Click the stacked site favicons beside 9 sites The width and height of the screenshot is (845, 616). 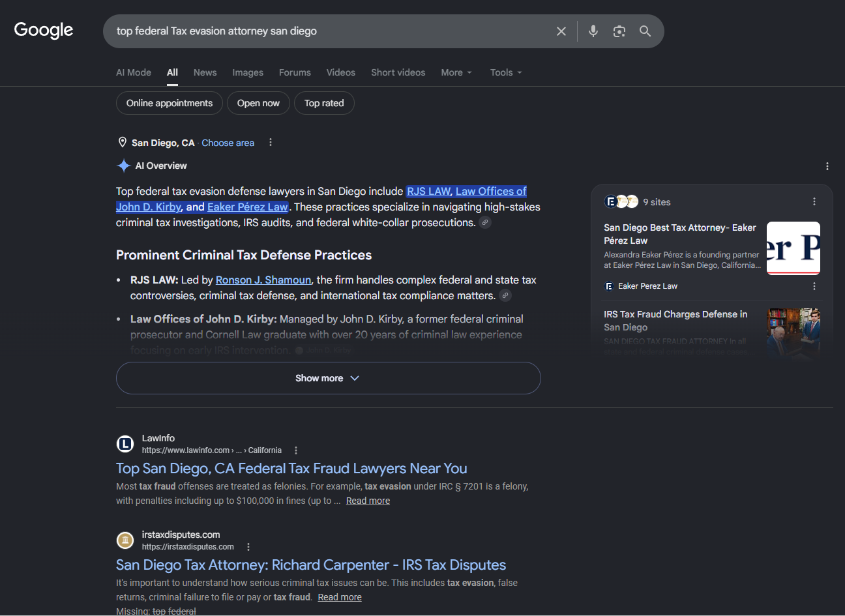click(621, 202)
